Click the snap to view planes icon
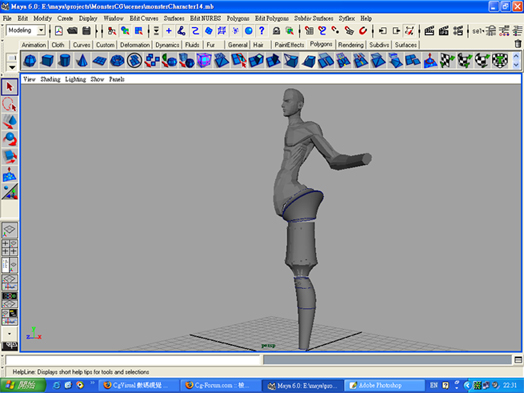Image resolution: width=524 pixels, height=393 pixels. (349, 31)
